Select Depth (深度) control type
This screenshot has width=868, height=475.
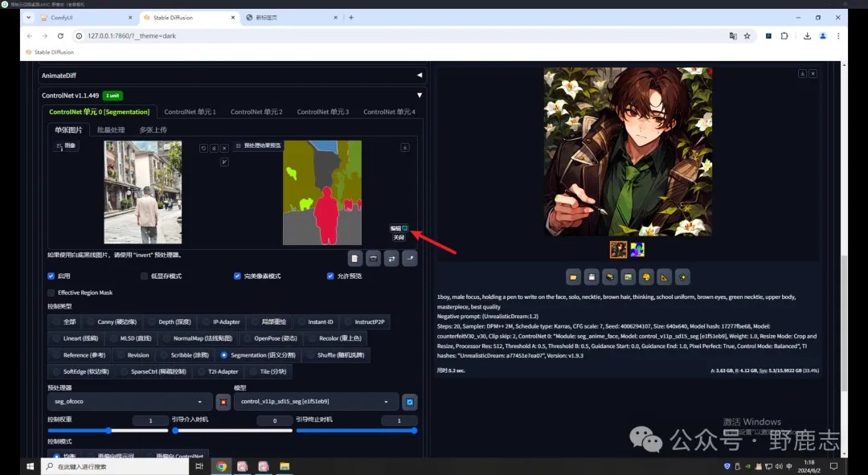(170, 321)
